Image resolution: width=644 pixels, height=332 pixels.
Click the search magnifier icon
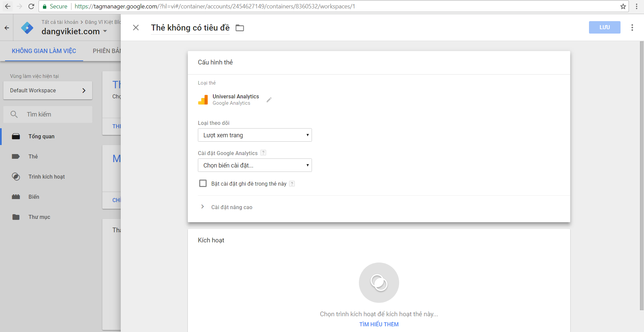tap(14, 114)
